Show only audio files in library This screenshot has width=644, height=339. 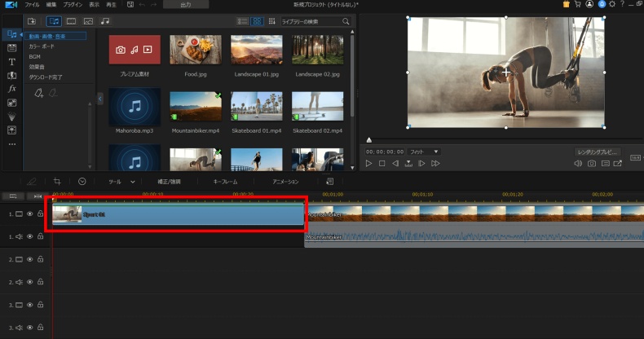104,20
